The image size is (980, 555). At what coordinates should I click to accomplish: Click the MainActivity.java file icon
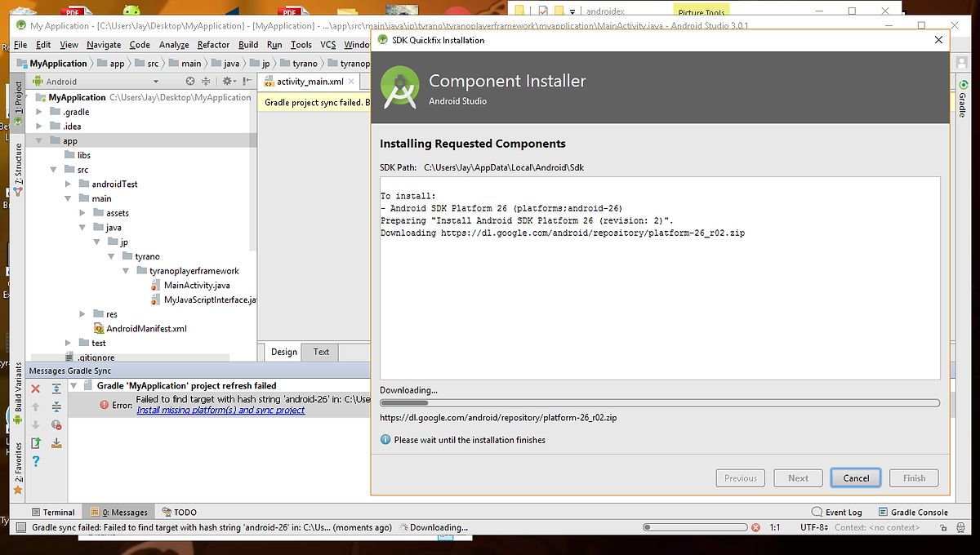pos(156,285)
